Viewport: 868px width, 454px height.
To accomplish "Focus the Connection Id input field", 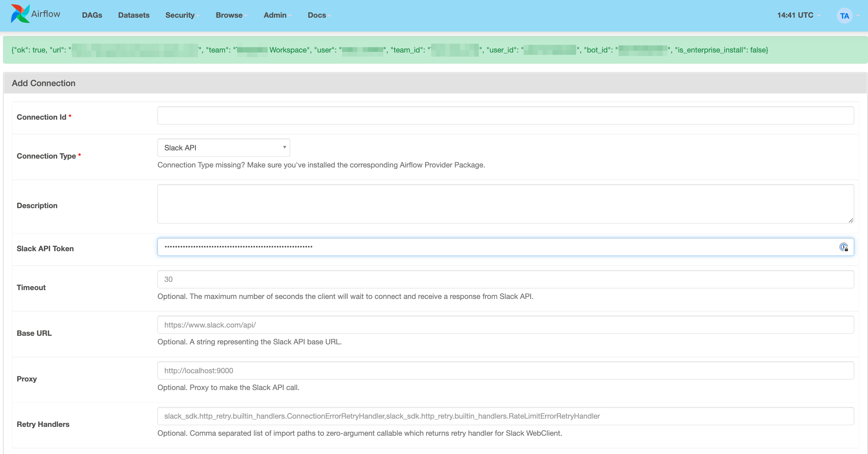I will [505, 116].
